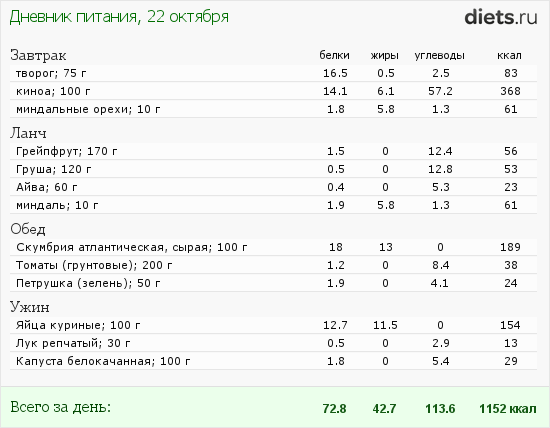
Task: Select the row 'творог; 75 г'
Action: click(x=273, y=73)
